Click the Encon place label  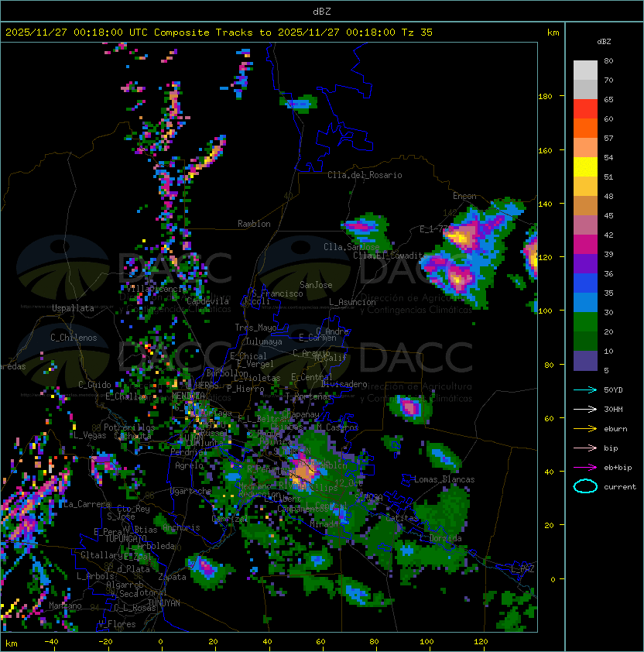[x=464, y=196]
